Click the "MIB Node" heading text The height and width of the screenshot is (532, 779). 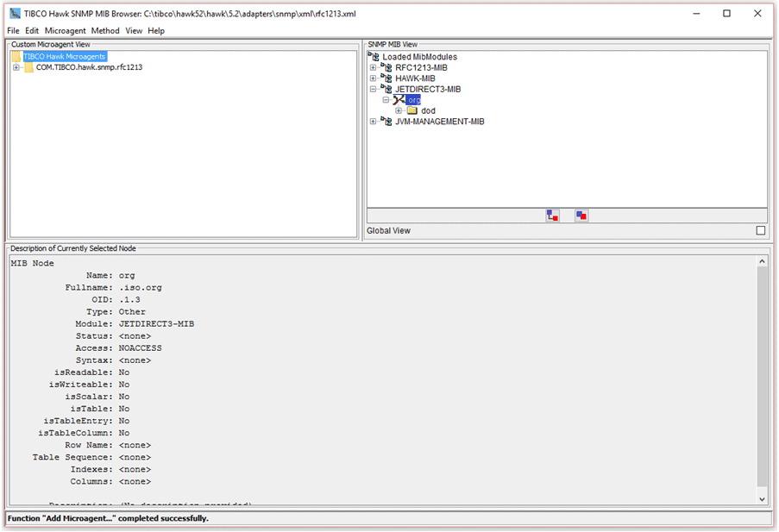(x=32, y=263)
